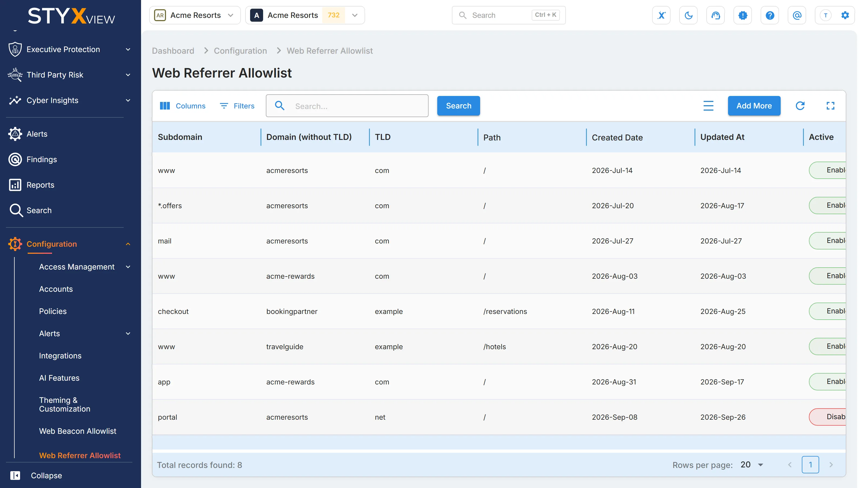Open Integrations settings
Viewport: 868px width, 488px height.
tap(60, 356)
